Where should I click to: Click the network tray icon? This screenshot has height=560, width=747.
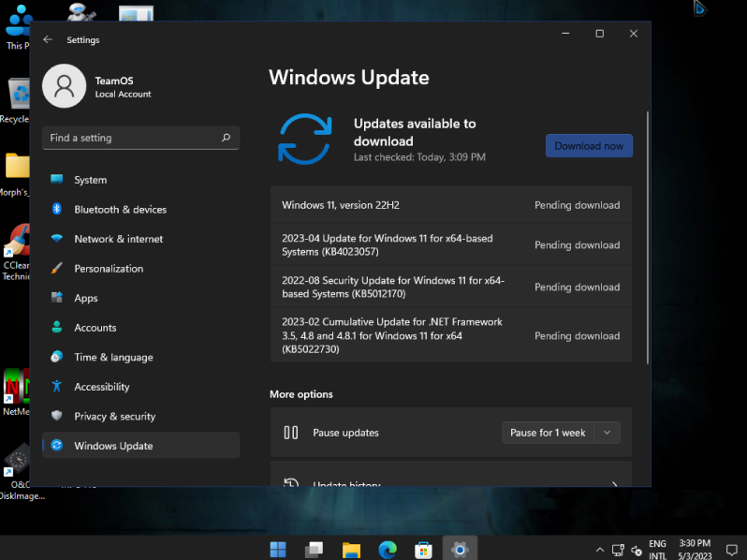point(618,551)
